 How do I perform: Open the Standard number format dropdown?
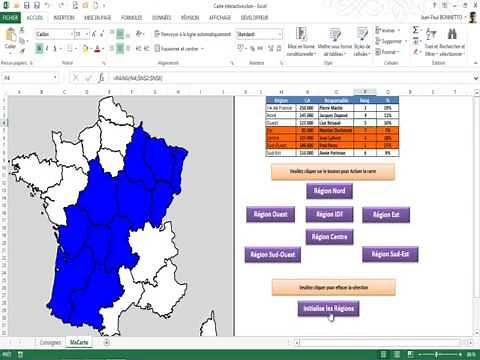(x=280, y=34)
